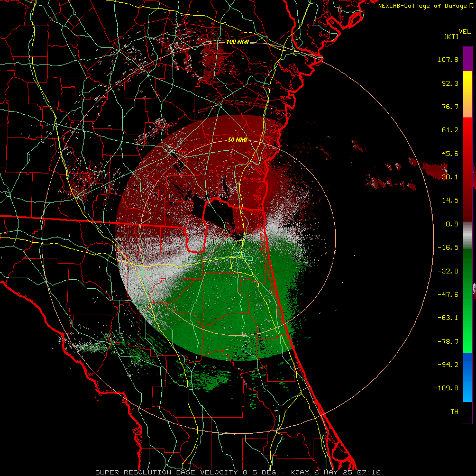Select the 30.1 velocity scale value
The image size is (476, 476).
pyautogui.click(x=450, y=177)
